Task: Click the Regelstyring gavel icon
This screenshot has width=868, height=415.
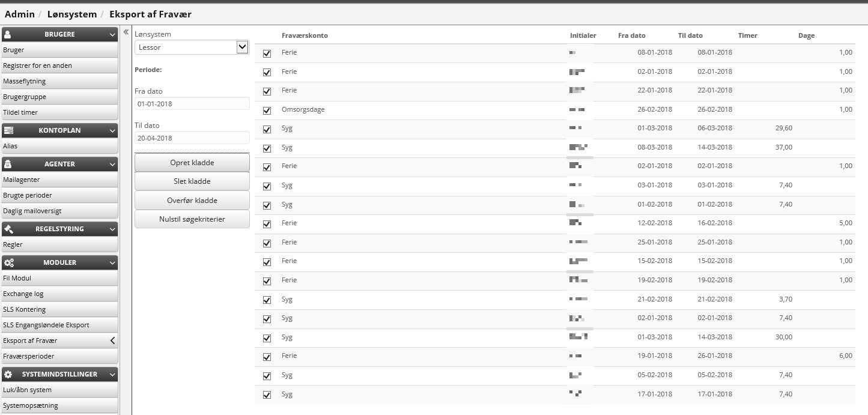Action: coord(8,229)
